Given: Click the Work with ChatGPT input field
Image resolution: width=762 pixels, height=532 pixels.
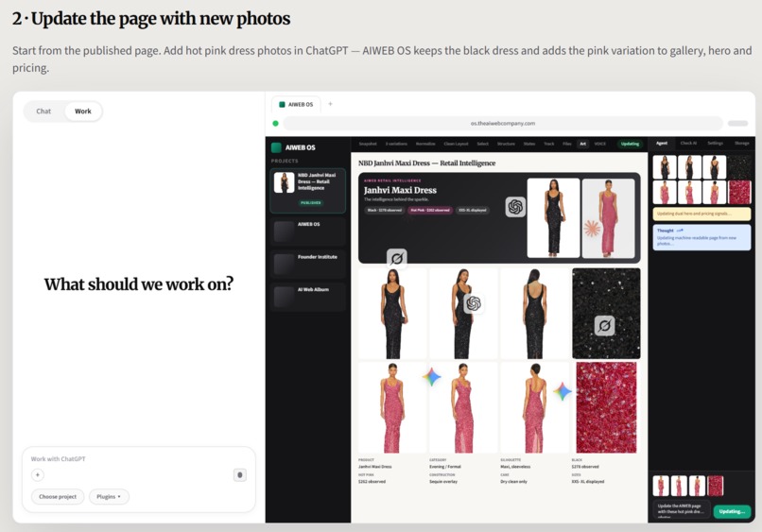Looking at the screenshot, I should [x=138, y=458].
